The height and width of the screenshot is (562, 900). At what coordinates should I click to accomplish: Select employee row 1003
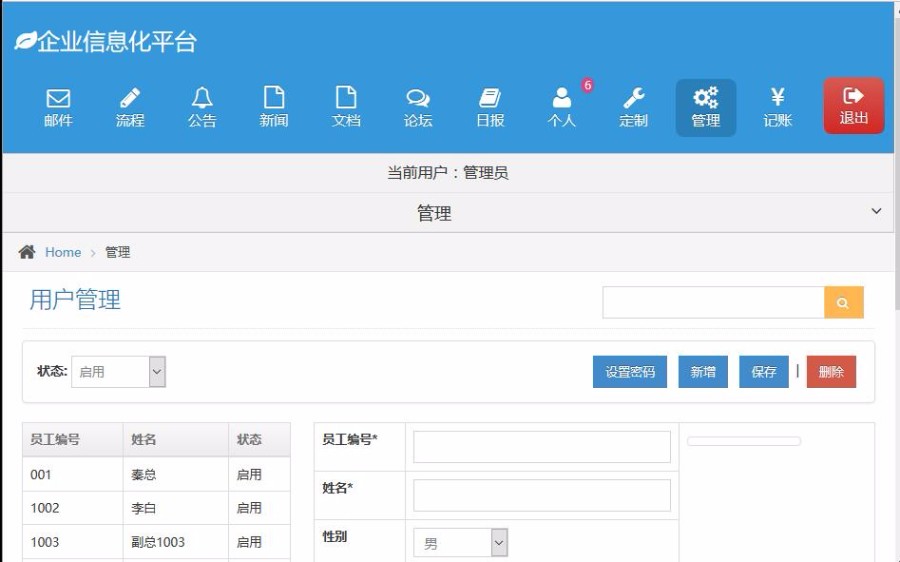pos(156,542)
